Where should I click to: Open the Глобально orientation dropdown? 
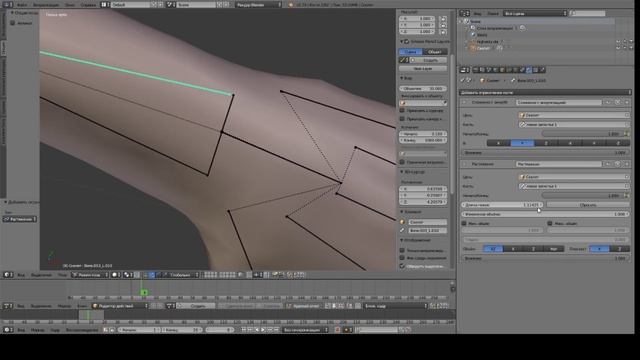182,275
